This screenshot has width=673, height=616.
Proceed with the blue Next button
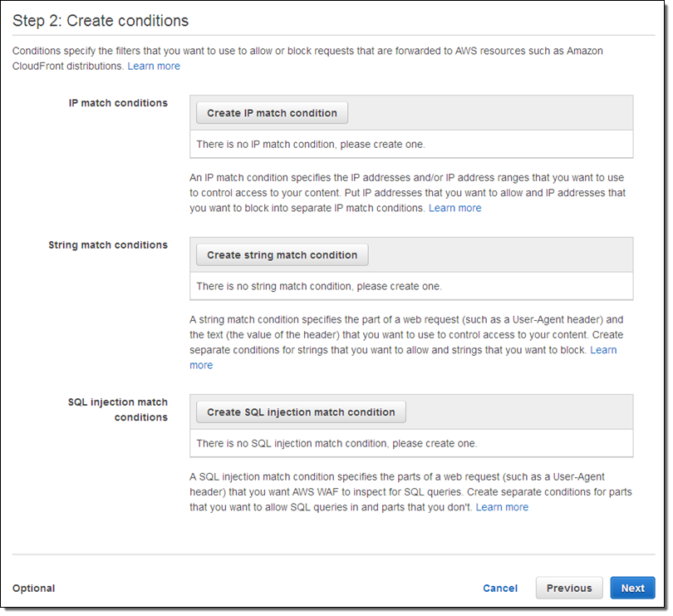tap(632, 589)
